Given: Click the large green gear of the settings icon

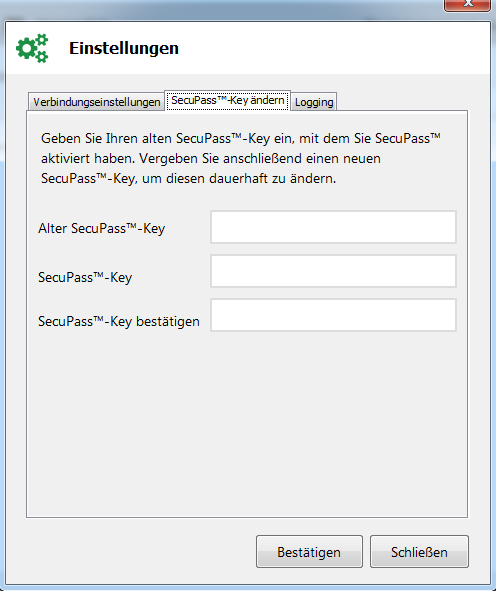Looking at the screenshot, I should [26, 48].
